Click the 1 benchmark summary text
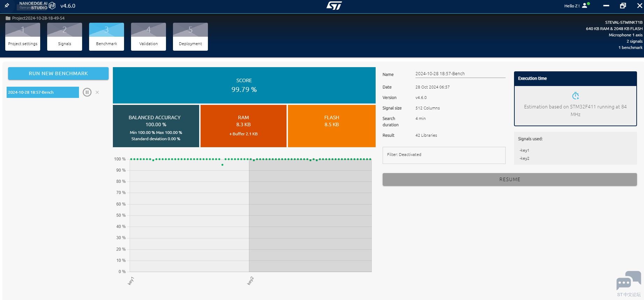The height and width of the screenshot is (300, 644). [630, 48]
